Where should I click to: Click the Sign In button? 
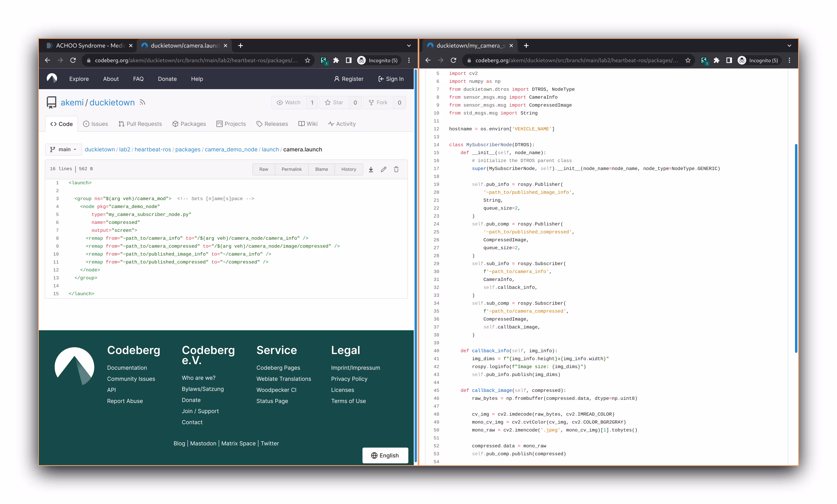pyautogui.click(x=391, y=78)
